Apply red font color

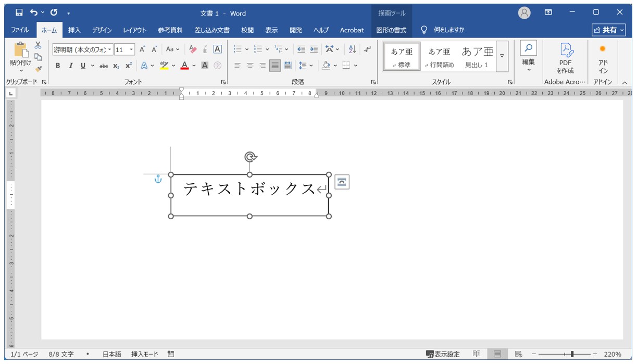pyautogui.click(x=184, y=66)
